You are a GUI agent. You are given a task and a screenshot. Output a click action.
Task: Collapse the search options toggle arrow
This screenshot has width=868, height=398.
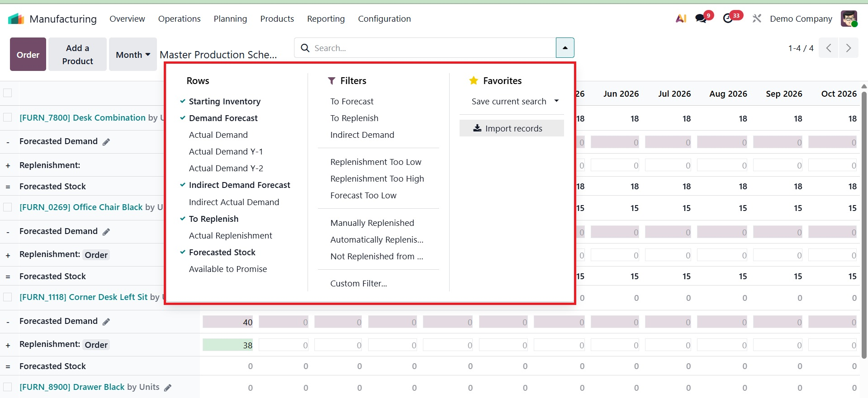click(565, 48)
